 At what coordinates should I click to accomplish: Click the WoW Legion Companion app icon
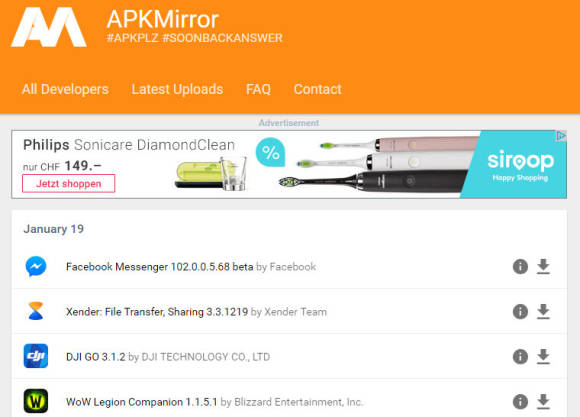[36, 401]
